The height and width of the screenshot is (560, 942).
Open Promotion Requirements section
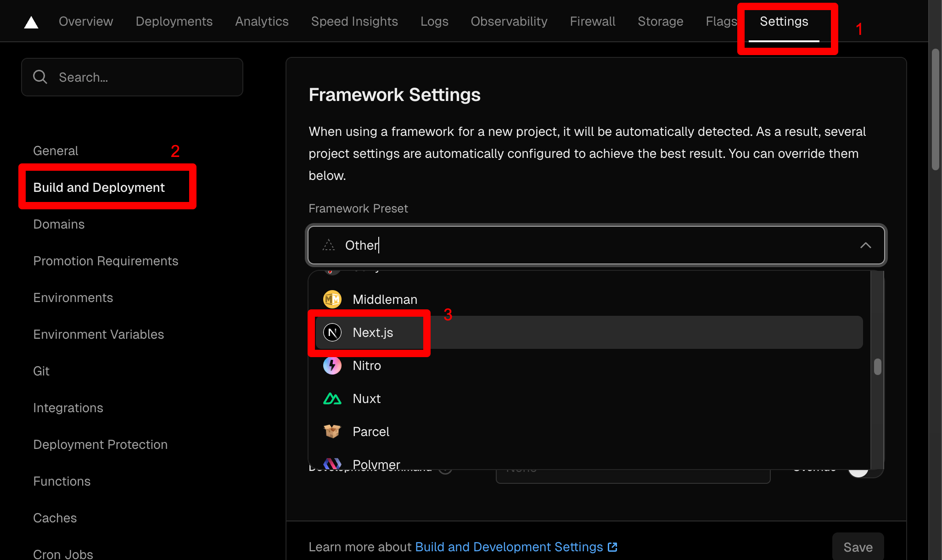click(106, 261)
